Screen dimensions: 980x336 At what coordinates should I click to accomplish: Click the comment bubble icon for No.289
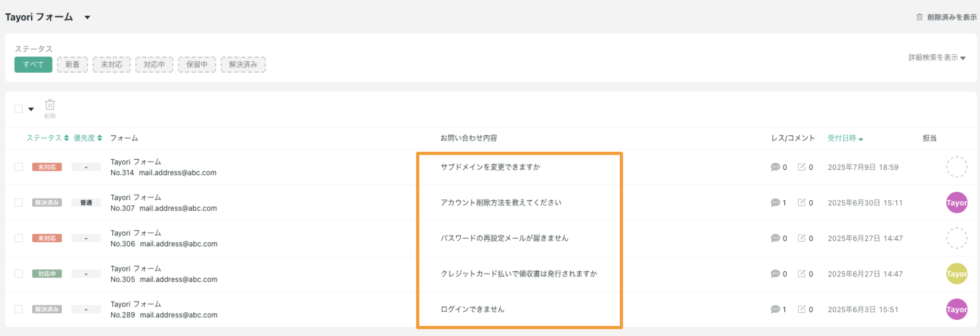tap(775, 309)
